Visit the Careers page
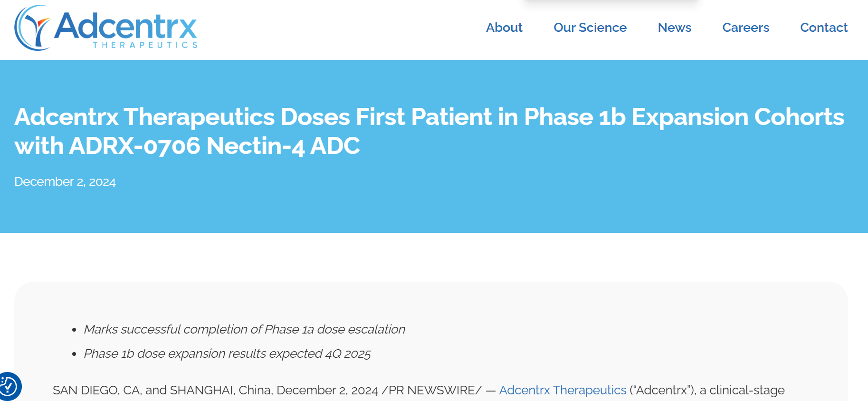The image size is (868, 401). (x=745, y=28)
